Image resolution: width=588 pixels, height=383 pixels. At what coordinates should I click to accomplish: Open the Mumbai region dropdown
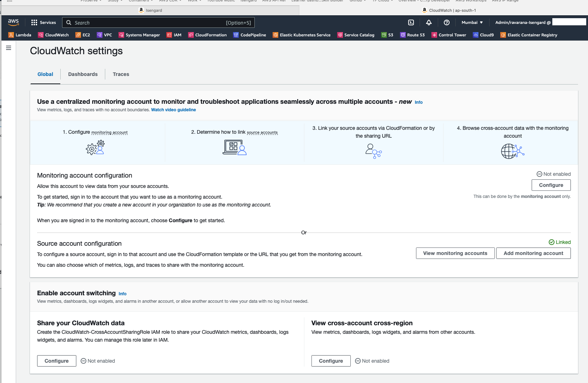point(472,22)
